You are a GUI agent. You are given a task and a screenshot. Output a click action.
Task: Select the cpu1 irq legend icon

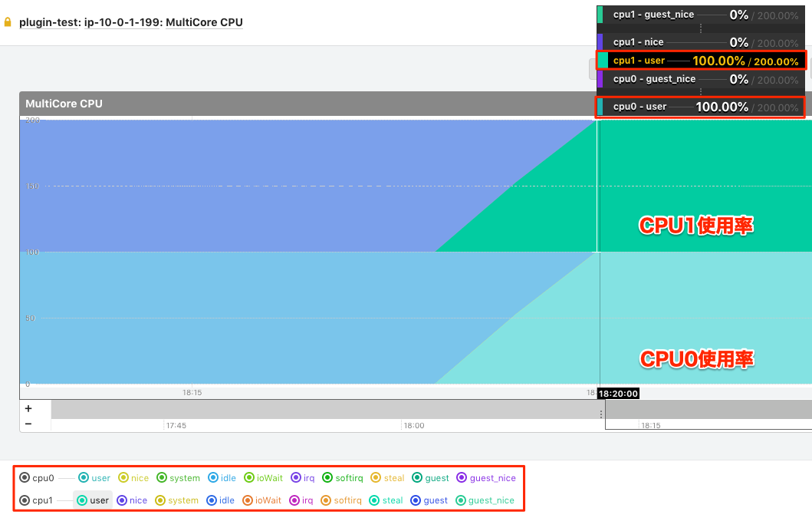coord(294,500)
